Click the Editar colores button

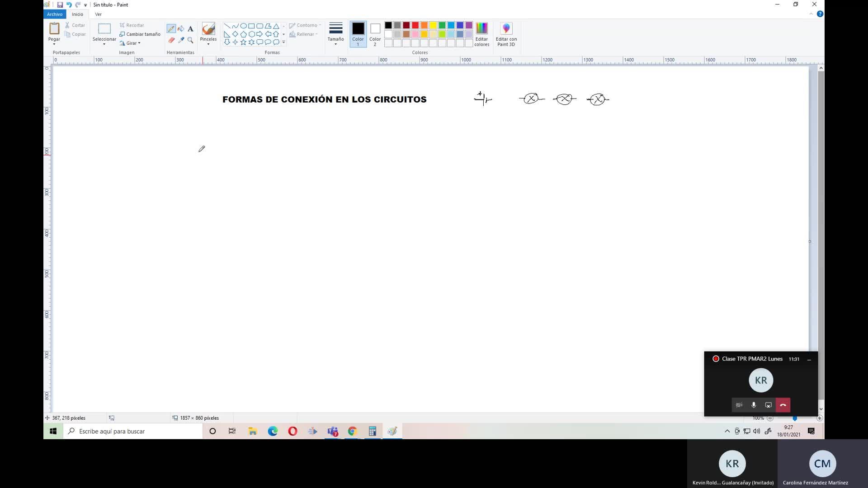click(x=481, y=34)
